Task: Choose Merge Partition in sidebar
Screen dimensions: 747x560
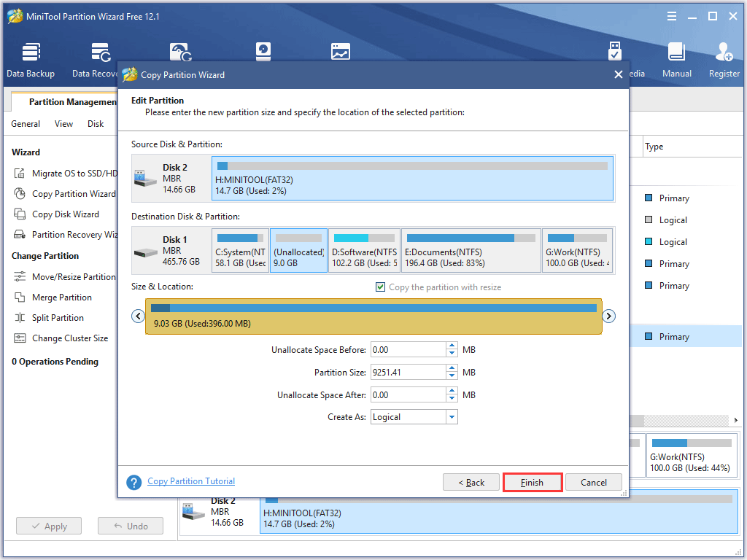Action: (x=53, y=297)
